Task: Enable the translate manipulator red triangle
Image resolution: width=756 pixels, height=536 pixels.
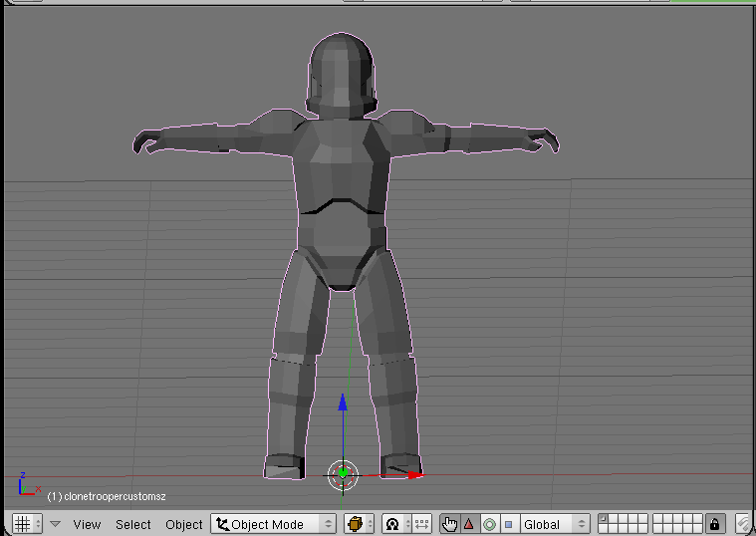Action: (469, 524)
